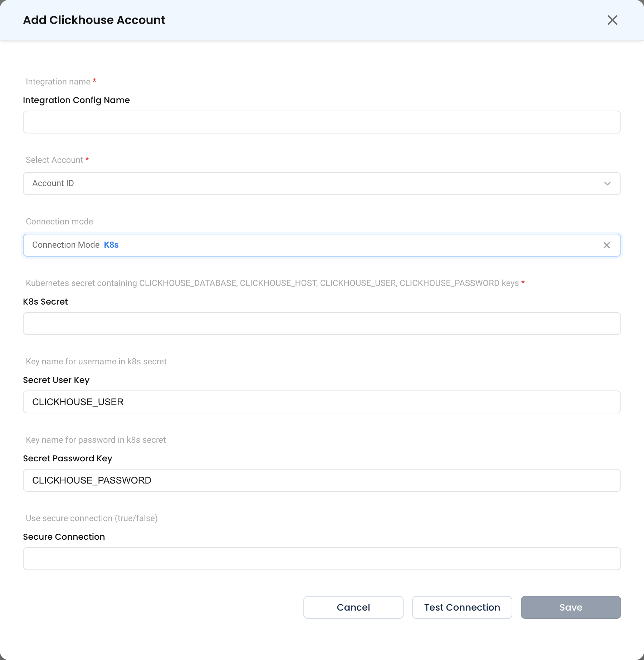Click 'Key name for username in k8s secret'
This screenshot has height=660, width=644.
tap(96, 361)
